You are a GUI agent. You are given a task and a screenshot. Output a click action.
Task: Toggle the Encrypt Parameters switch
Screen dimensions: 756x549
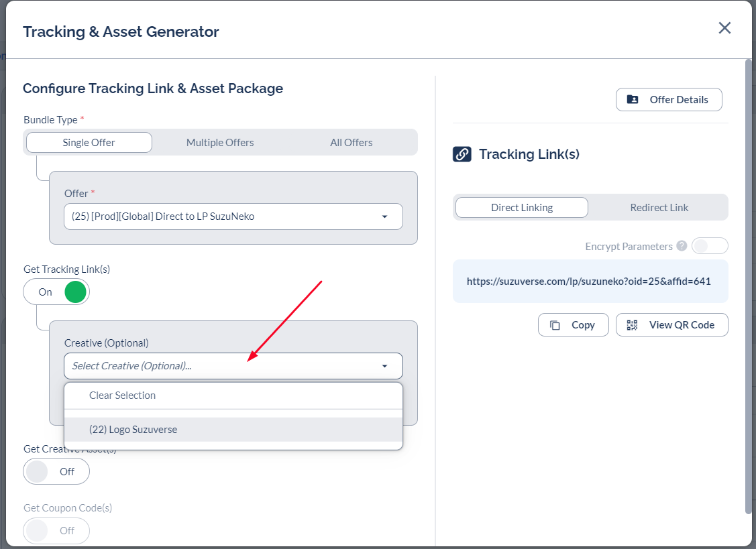click(709, 246)
